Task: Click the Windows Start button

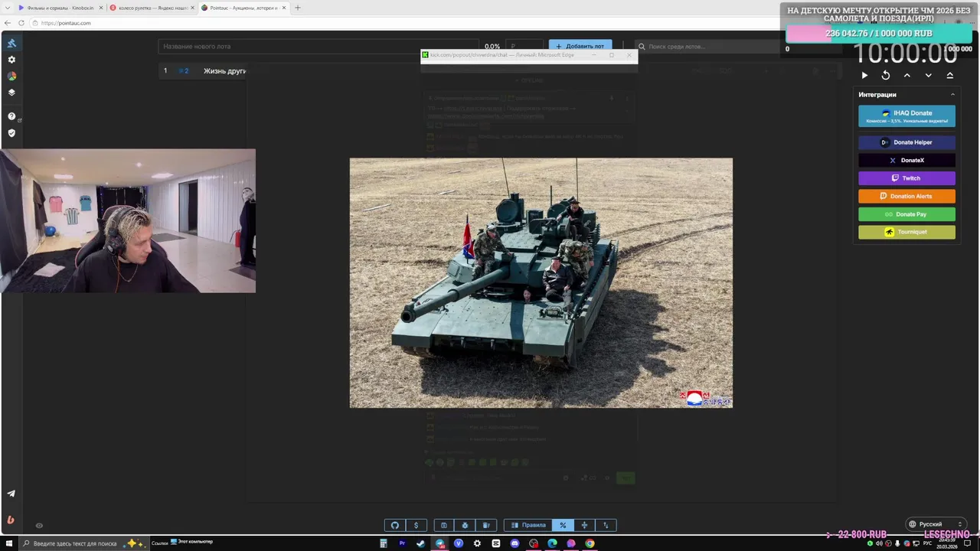Action: [8, 543]
